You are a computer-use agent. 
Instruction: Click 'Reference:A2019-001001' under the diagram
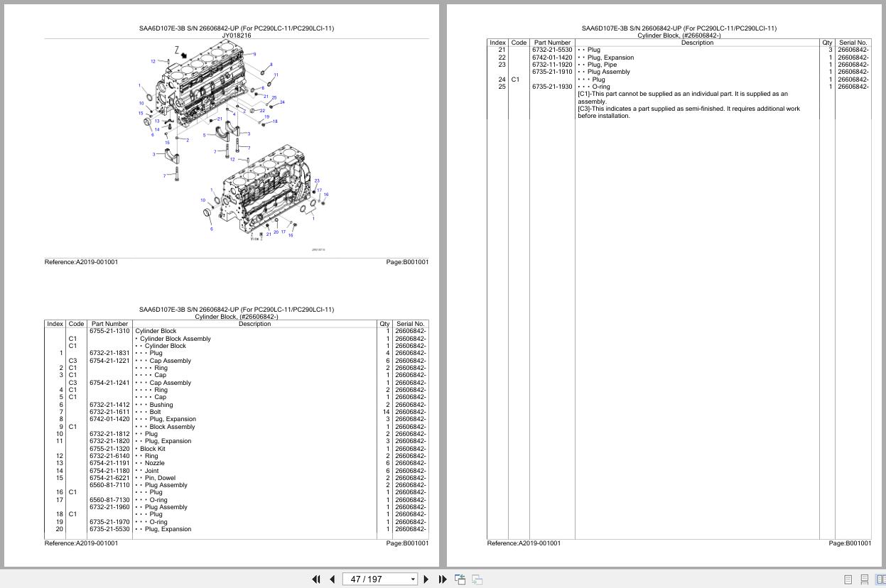(x=81, y=262)
